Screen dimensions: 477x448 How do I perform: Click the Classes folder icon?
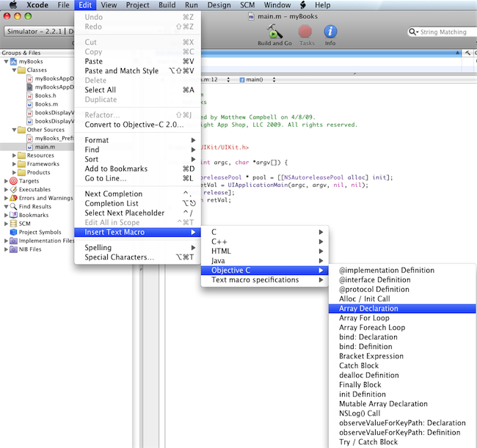pos(21,70)
